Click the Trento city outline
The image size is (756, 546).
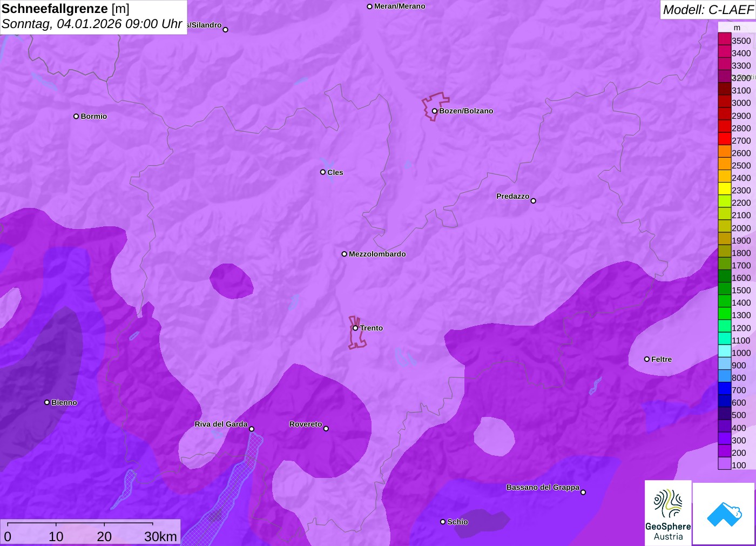tap(357, 333)
